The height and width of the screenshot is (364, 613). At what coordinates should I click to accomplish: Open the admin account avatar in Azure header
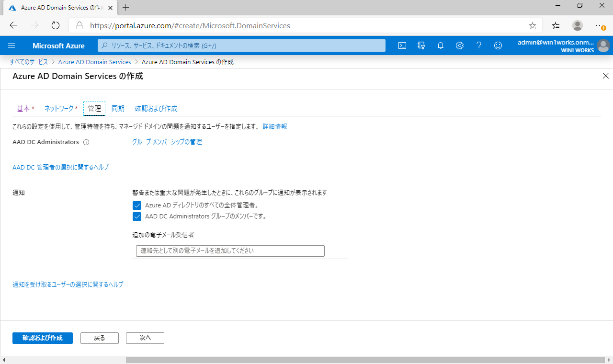point(603,46)
